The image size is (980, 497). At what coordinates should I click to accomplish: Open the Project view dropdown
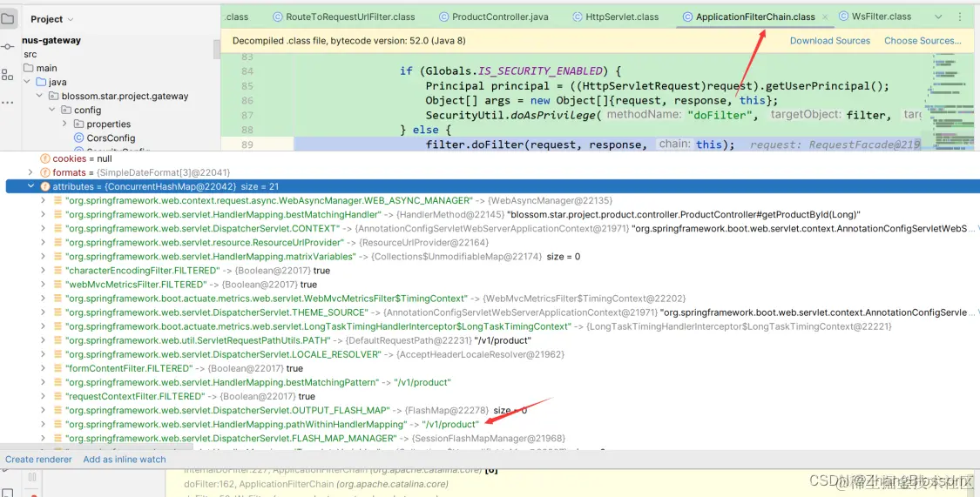click(x=52, y=19)
